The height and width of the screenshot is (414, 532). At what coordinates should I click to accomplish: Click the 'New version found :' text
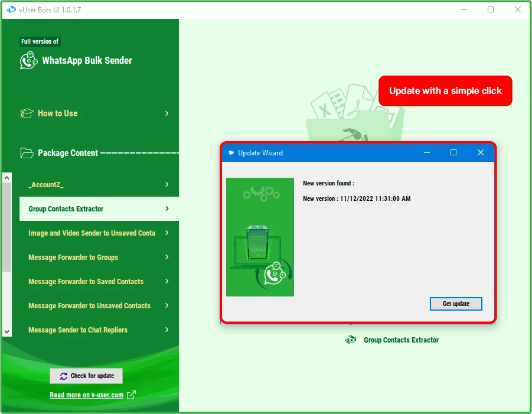328,183
